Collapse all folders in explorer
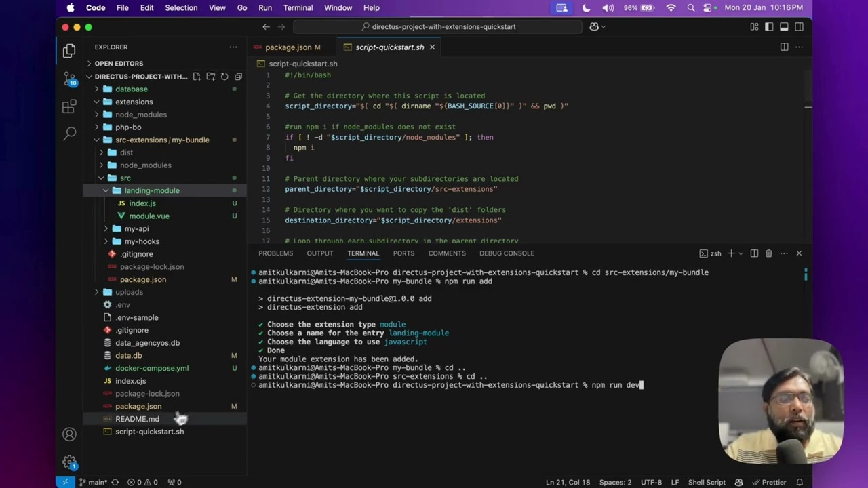 [238, 77]
